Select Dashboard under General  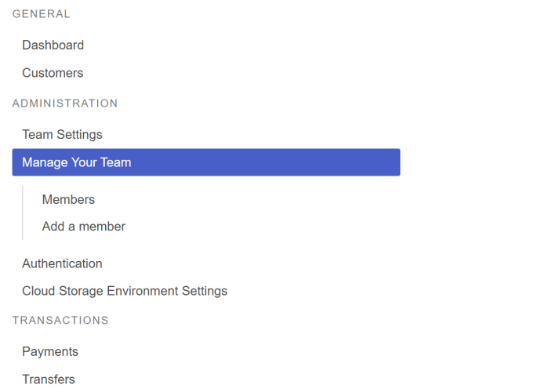pos(53,45)
